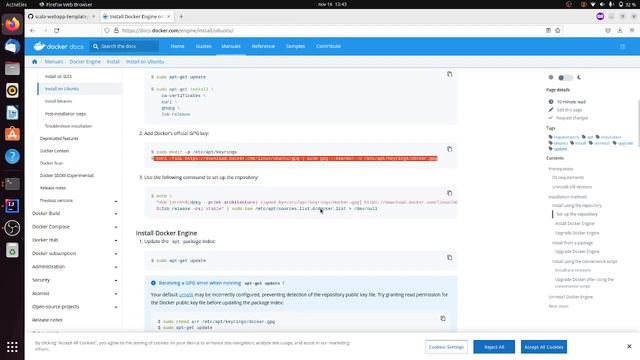Click Edit this page link
This screenshot has height=360, width=640.
point(569,110)
